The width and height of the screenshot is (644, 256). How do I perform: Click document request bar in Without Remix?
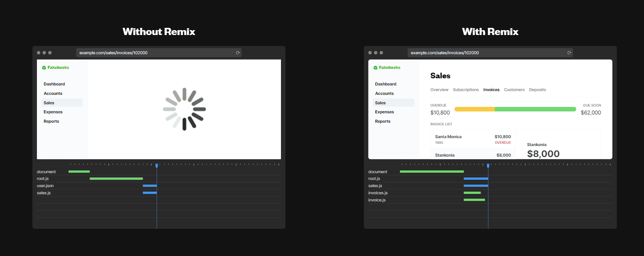(79, 172)
